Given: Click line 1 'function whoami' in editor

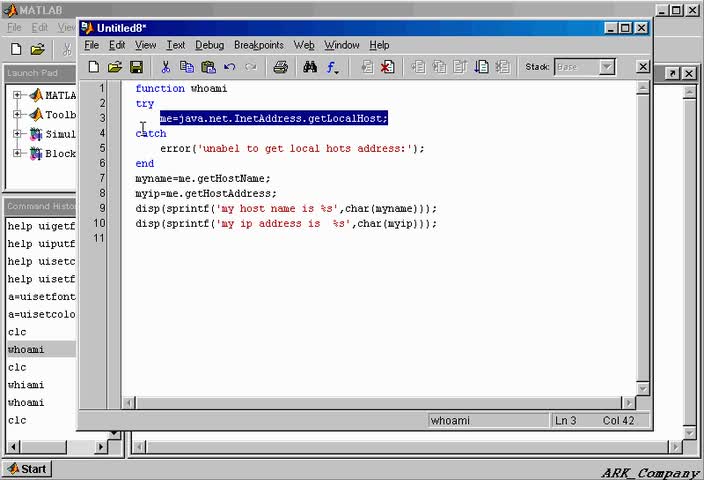Looking at the screenshot, I should coord(181,88).
